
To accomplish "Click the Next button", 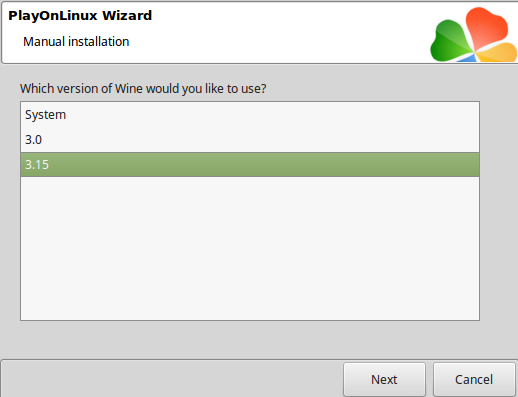I will 384,379.
